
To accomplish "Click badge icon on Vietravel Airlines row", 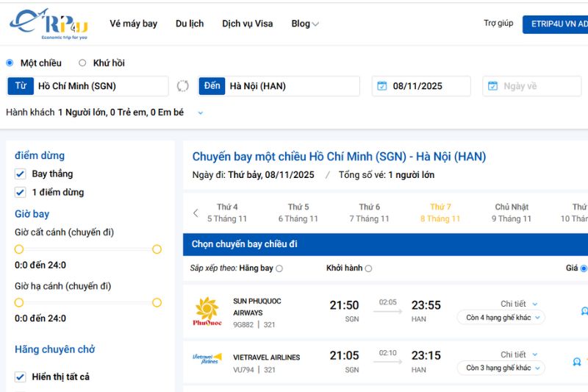I will pyautogui.click(x=577, y=362).
